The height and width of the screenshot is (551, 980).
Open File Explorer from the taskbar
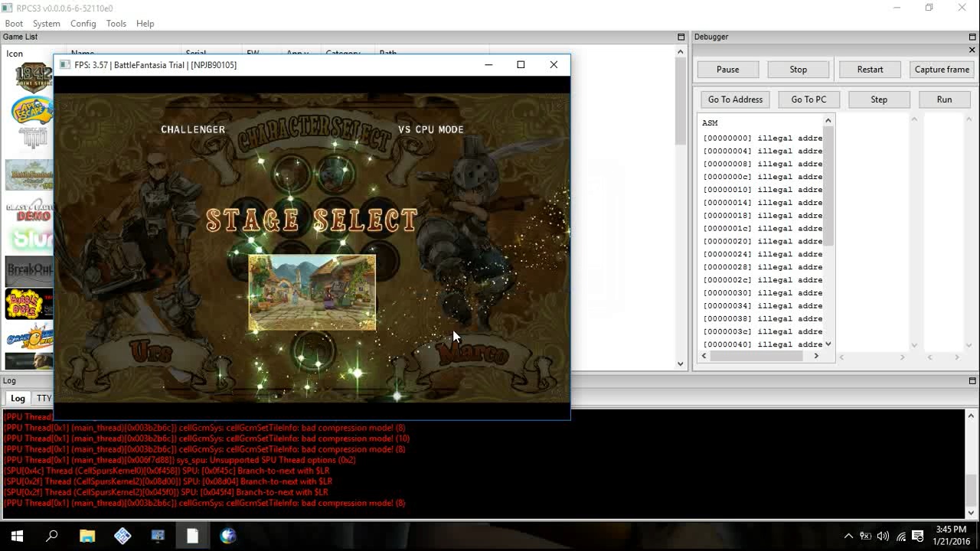click(87, 536)
